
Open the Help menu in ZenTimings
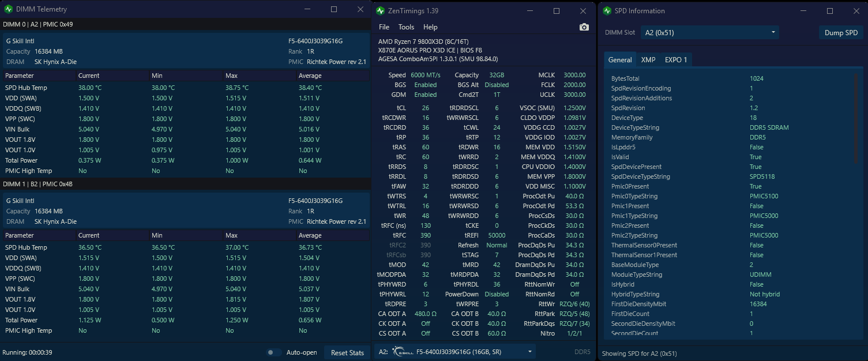pos(430,27)
